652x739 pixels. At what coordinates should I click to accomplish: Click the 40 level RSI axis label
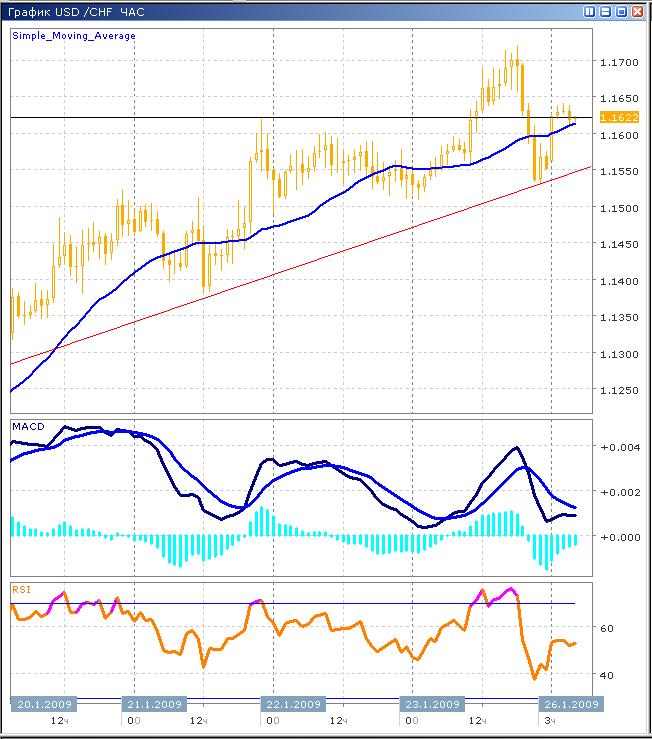pos(606,675)
